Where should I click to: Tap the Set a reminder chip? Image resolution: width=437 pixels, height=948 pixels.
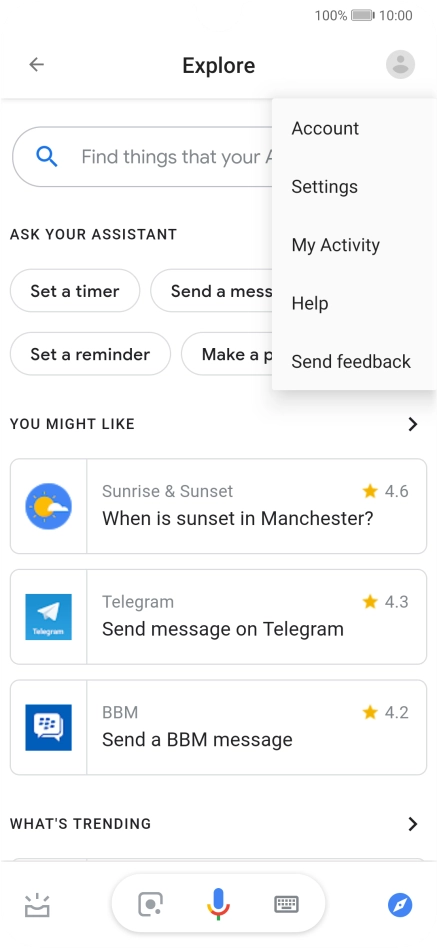90,354
